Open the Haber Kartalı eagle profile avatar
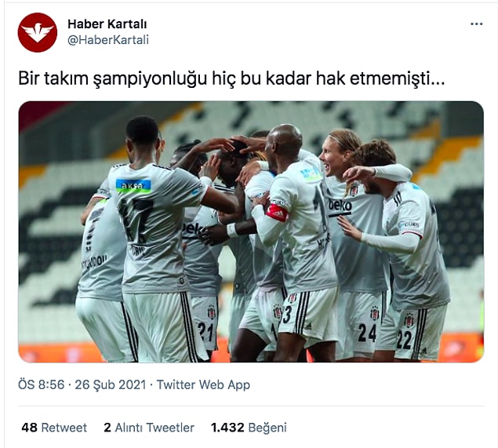498x448 pixels. 38,32
